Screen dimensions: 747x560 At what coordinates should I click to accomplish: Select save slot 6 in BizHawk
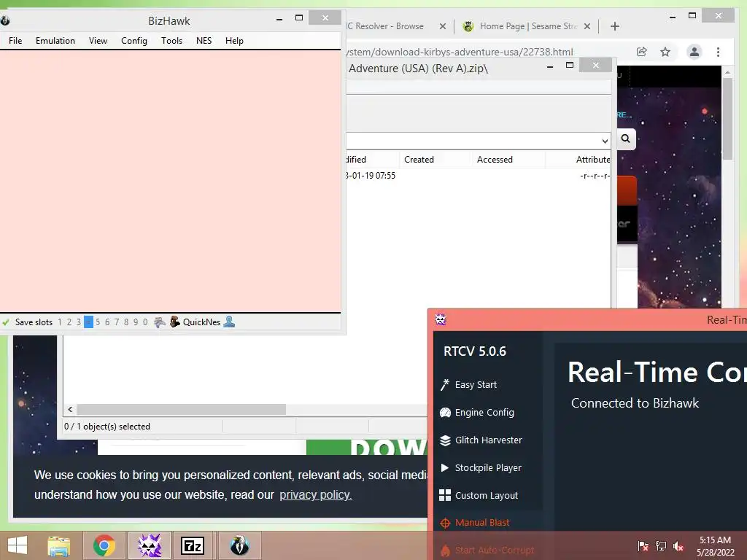(x=107, y=322)
